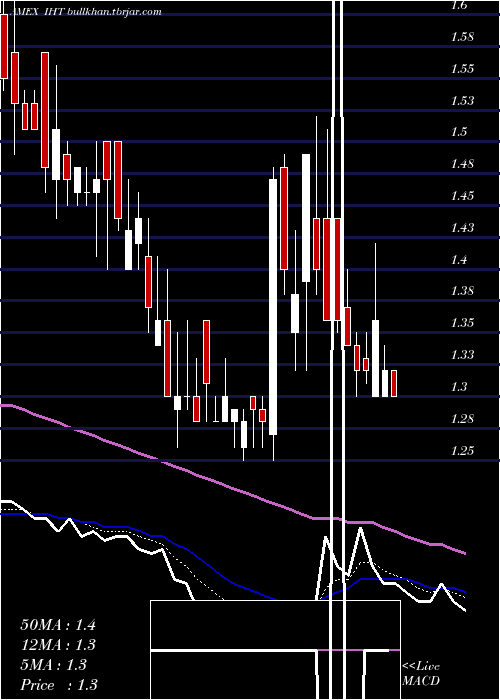The width and height of the screenshot is (500, 700).
Task: Click the 1.25 price axis label
Action: pos(463,450)
